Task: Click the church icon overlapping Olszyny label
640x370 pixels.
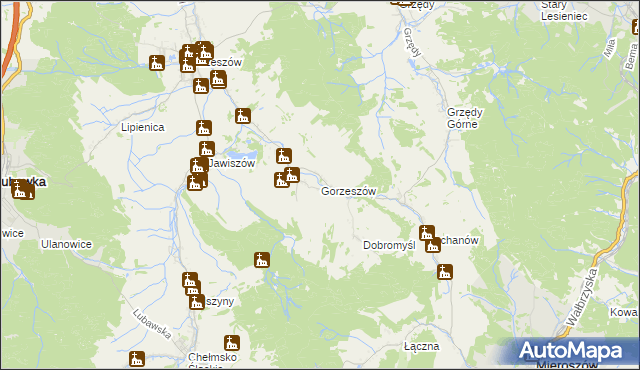Action: point(197,302)
